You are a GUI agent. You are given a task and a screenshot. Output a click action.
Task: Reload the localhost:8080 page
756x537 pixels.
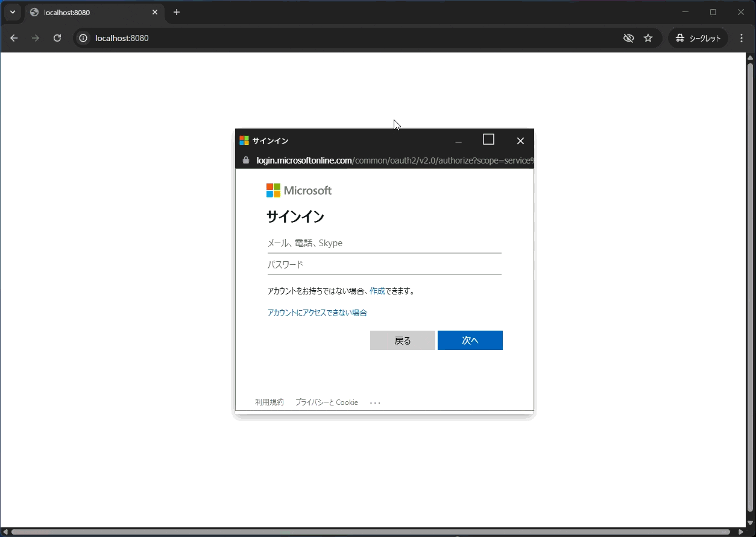(x=57, y=38)
